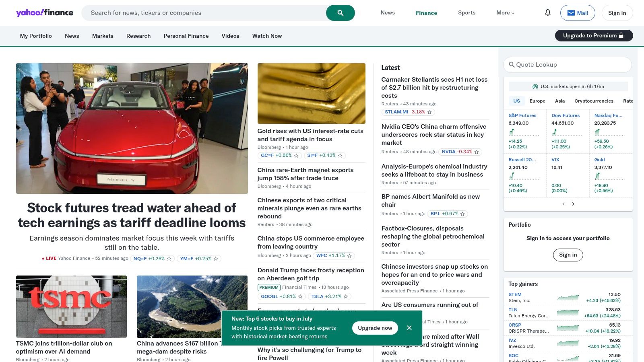The width and height of the screenshot is (644, 362).
Task: Select the US markets tab
Action: click(x=516, y=101)
